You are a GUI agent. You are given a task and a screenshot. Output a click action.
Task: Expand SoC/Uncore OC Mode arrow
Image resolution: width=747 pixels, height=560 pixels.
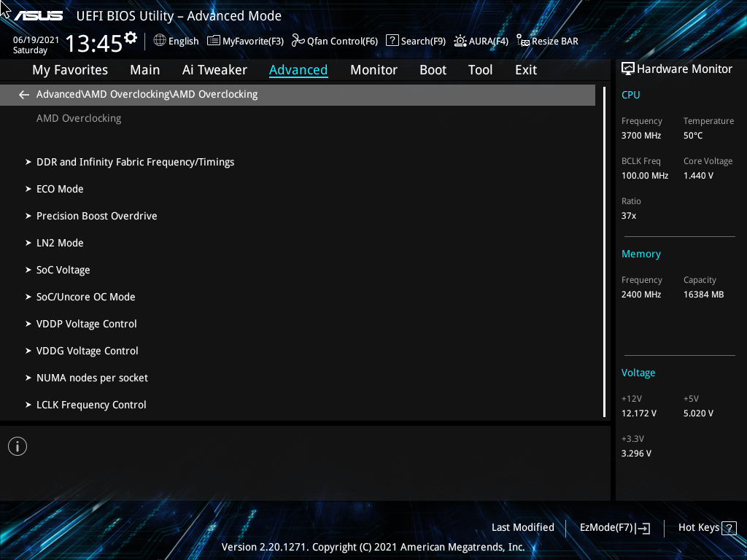coord(28,297)
